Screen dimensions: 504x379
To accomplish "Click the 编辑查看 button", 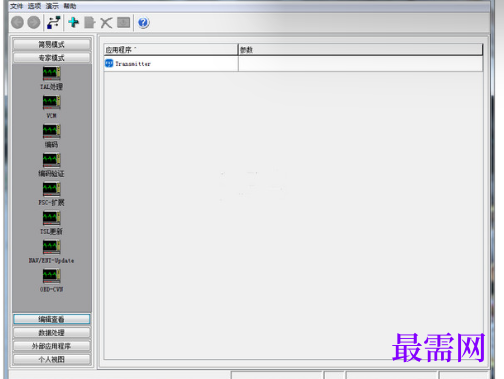I will click(52, 319).
